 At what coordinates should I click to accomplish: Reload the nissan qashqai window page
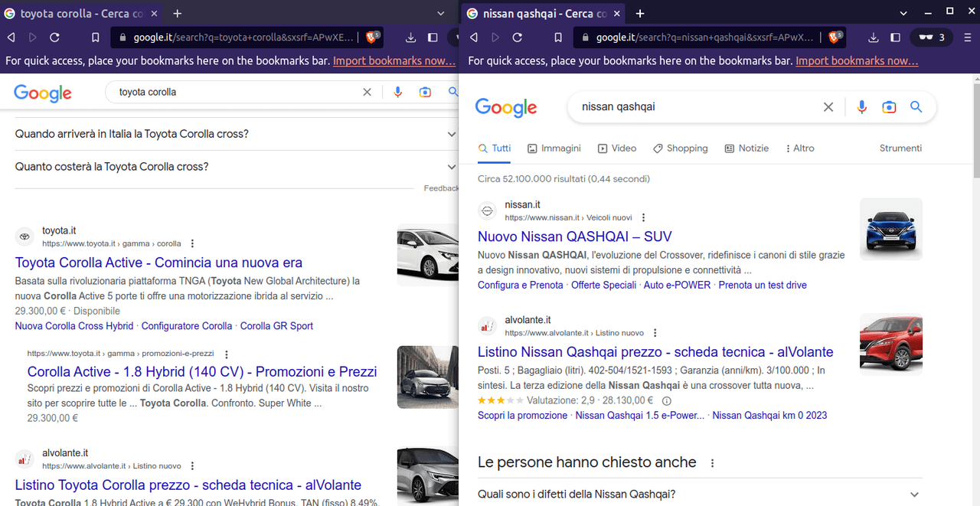tap(517, 37)
